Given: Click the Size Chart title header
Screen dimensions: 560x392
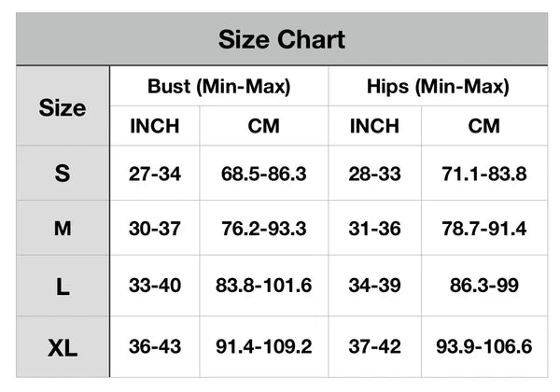Looking at the screenshot, I should pyautogui.click(x=281, y=39).
